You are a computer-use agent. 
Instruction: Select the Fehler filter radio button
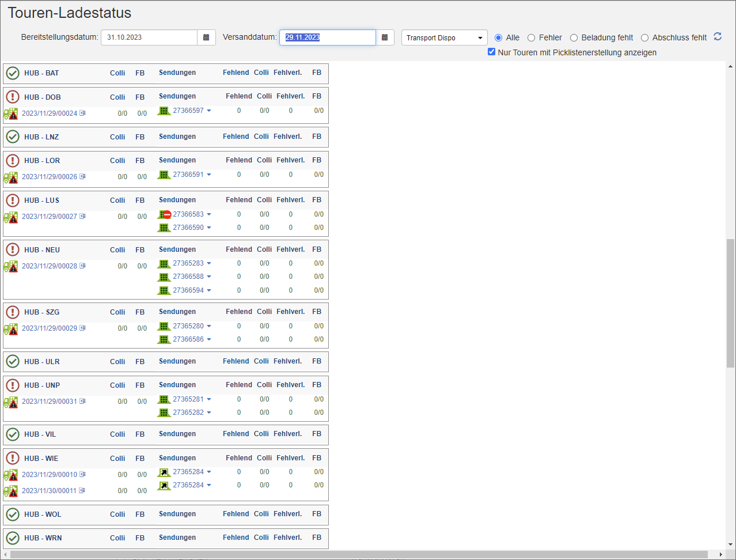(532, 38)
